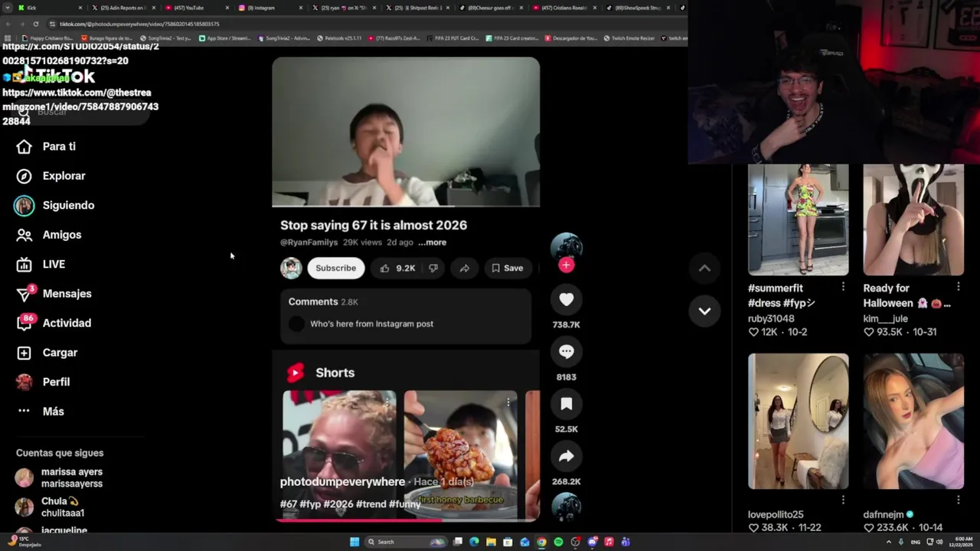Click the #2026 hashtag in caption
This screenshot has height=551, width=980.
coord(338,504)
